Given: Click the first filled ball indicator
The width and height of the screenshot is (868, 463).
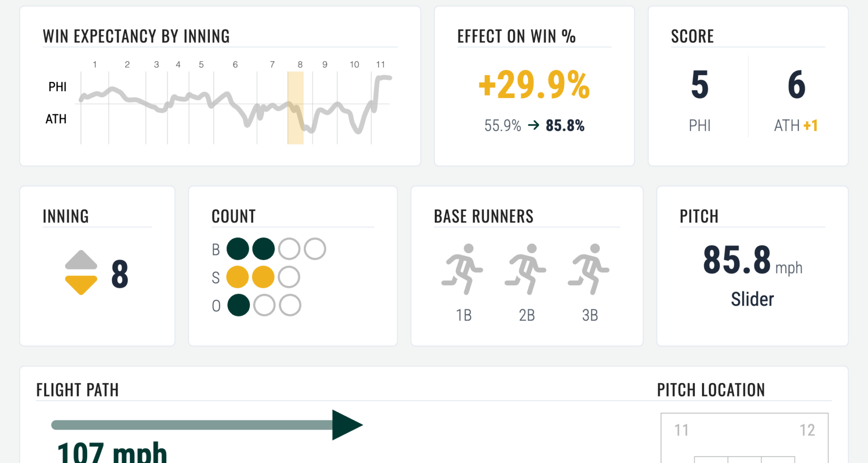Looking at the screenshot, I should click(x=238, y=249).
